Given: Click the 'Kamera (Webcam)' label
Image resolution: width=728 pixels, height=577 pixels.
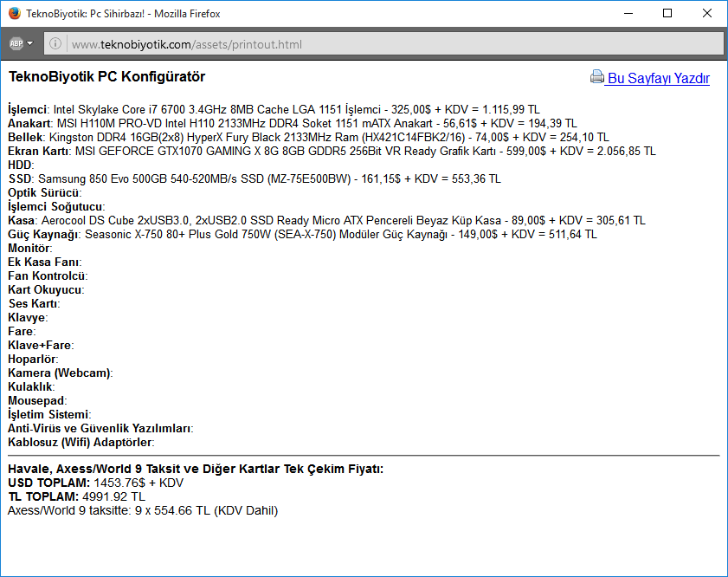Looking at the screenshot, I should [61, 373].
